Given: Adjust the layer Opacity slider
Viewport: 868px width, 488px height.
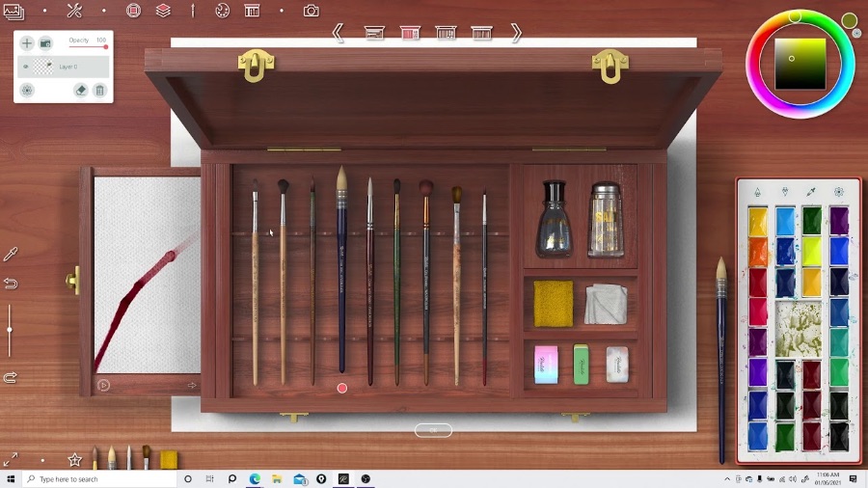Looking at the screenshot, I should pyautogui.click(x=88, y=47).
